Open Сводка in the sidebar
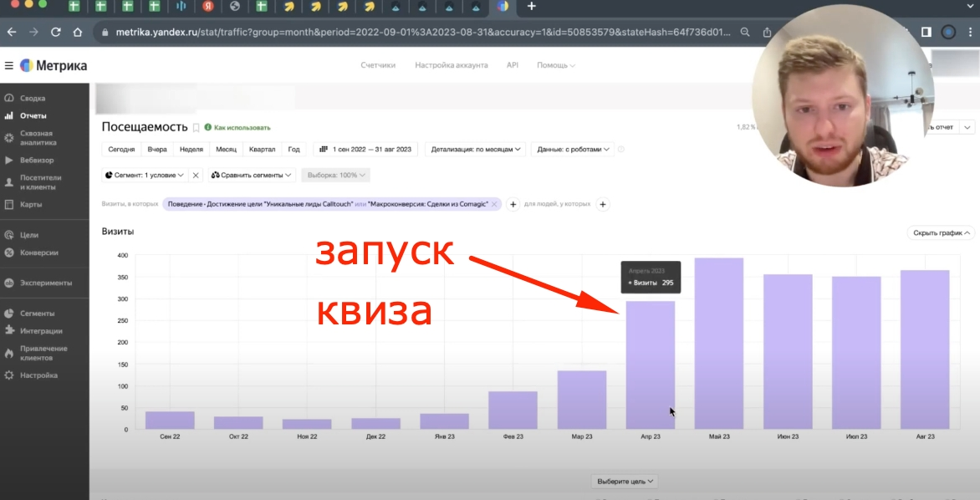Screen dimensions: 980x500 point(32,98)
